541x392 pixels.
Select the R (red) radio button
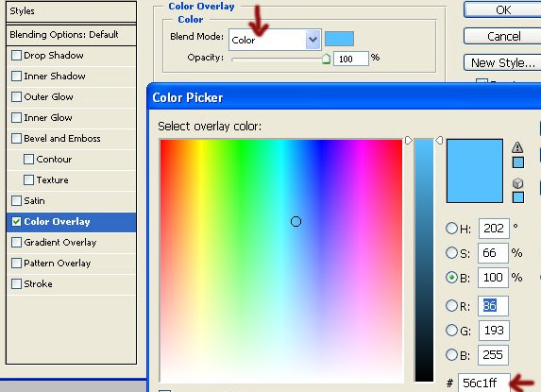pyautogui.click(x=451, y=305)
